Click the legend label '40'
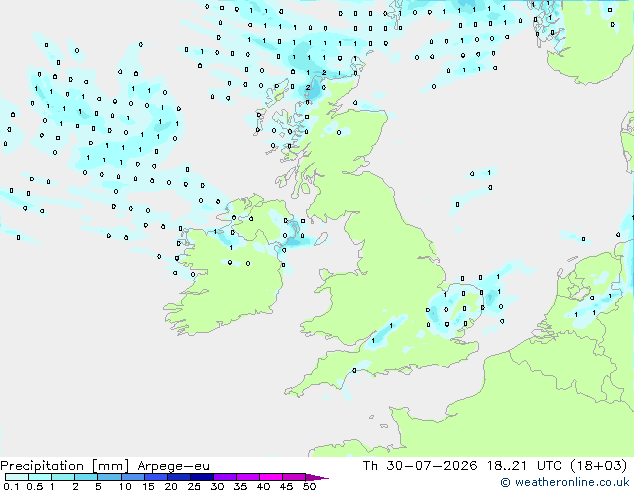Screen dimensions: 634x490 point(263,486)
